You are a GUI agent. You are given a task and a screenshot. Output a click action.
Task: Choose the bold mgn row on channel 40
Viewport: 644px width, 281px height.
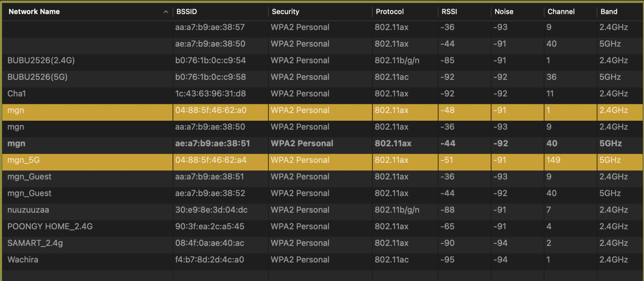click(16, 144)
